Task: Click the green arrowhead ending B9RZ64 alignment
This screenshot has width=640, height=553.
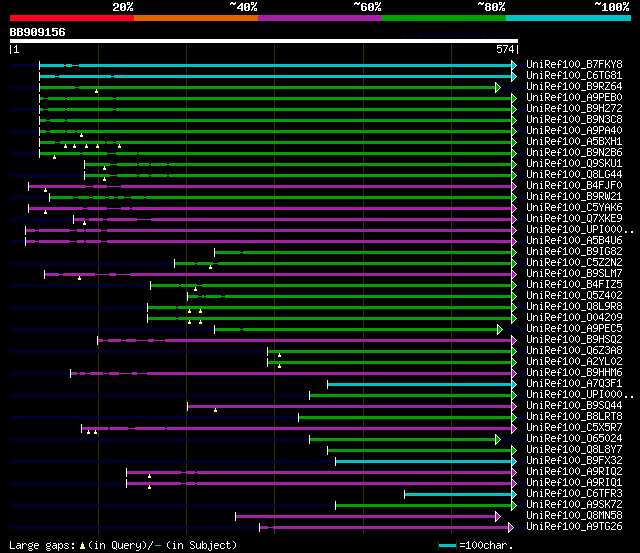Action: coord(498,87)
